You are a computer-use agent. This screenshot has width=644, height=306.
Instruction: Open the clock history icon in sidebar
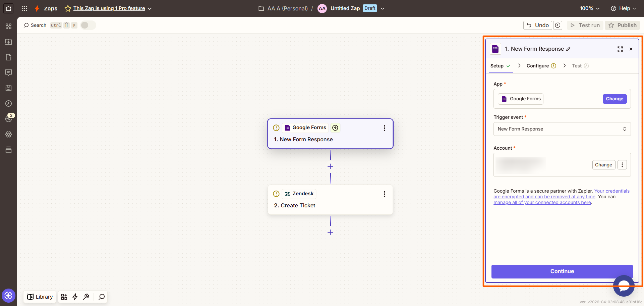pyautogui.click(x=8, y=103)
